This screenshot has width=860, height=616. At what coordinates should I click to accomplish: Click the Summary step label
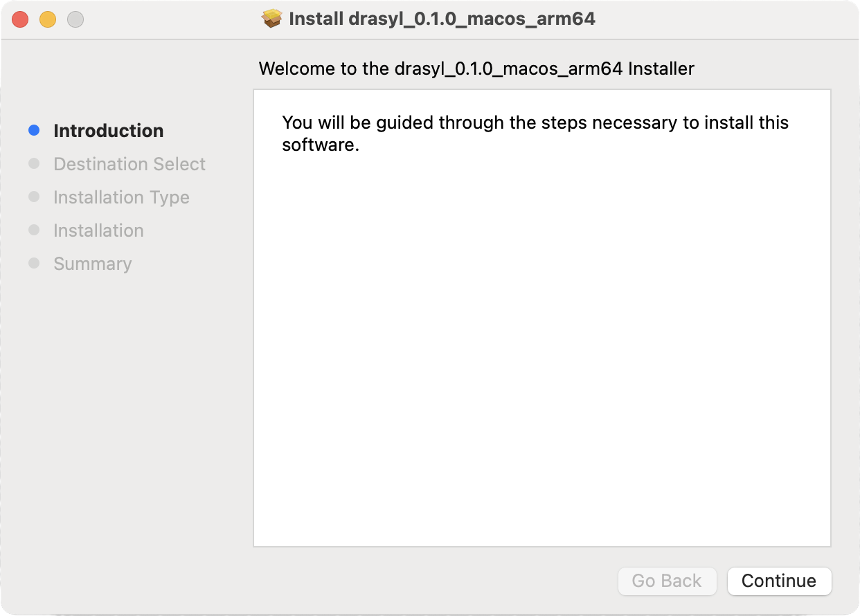92,264
